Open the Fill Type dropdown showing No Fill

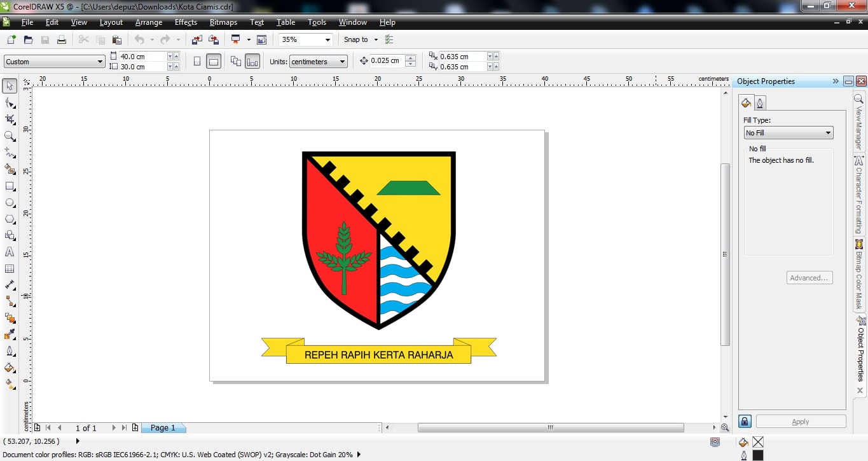(788, 132)
